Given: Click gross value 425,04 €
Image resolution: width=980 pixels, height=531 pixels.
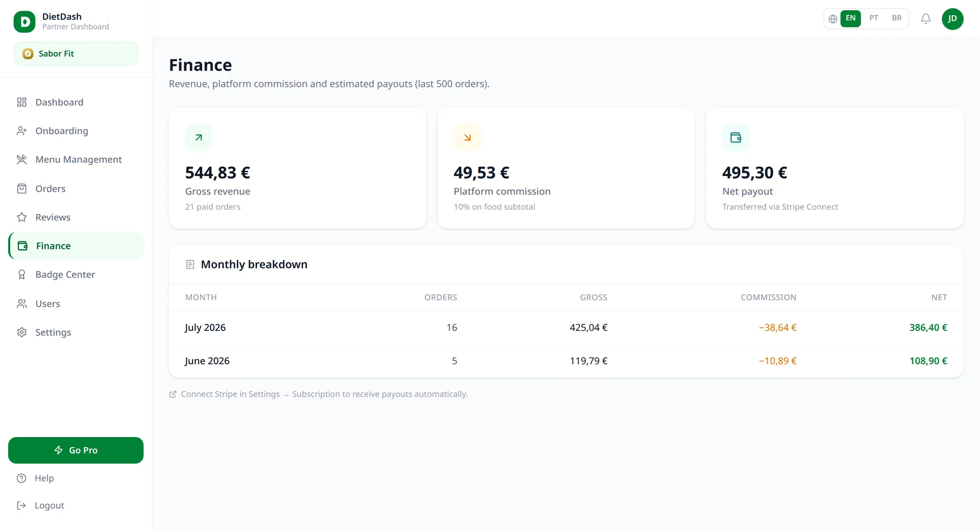Looking at the screenshot, I should [589, 327].
